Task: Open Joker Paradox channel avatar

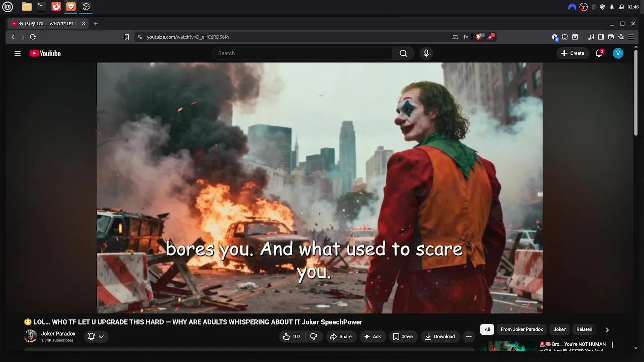Action: (x=31, y=336)
